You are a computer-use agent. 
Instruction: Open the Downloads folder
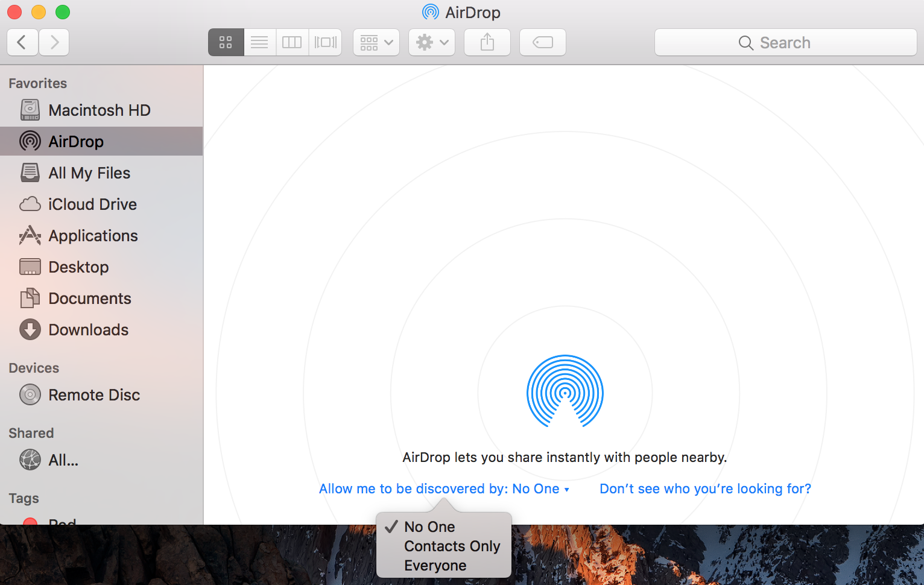(x=101, y=330)
